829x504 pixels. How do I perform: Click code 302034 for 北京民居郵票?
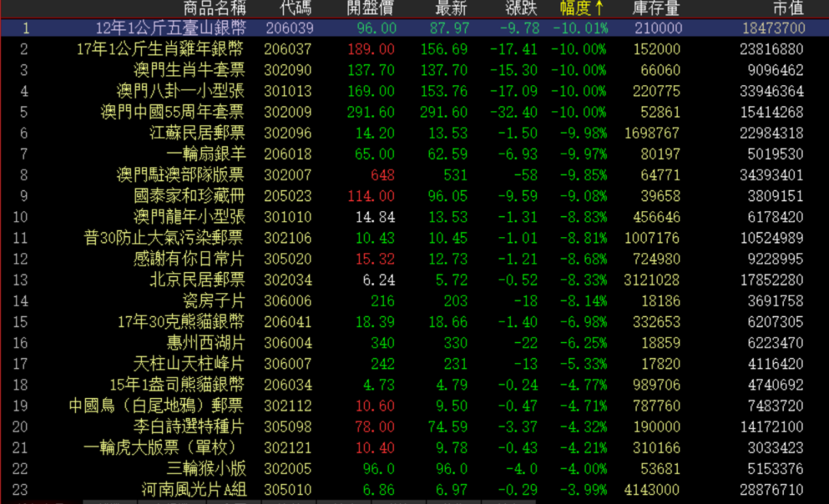click(287, 279)
